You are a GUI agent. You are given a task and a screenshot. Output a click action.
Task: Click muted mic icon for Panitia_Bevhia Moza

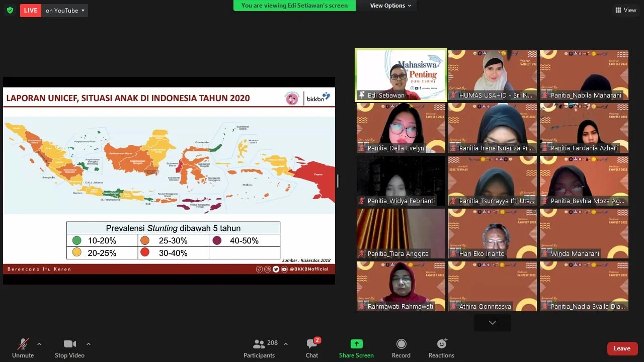tap(545, 201)
